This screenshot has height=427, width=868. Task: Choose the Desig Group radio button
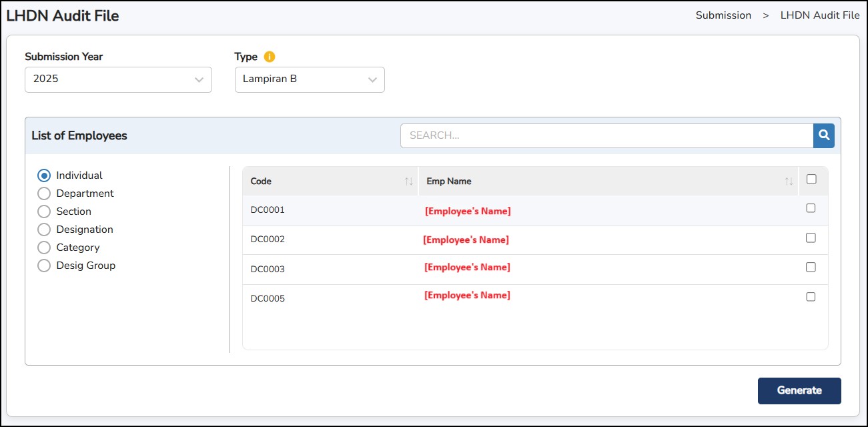[x=44, y=266]
